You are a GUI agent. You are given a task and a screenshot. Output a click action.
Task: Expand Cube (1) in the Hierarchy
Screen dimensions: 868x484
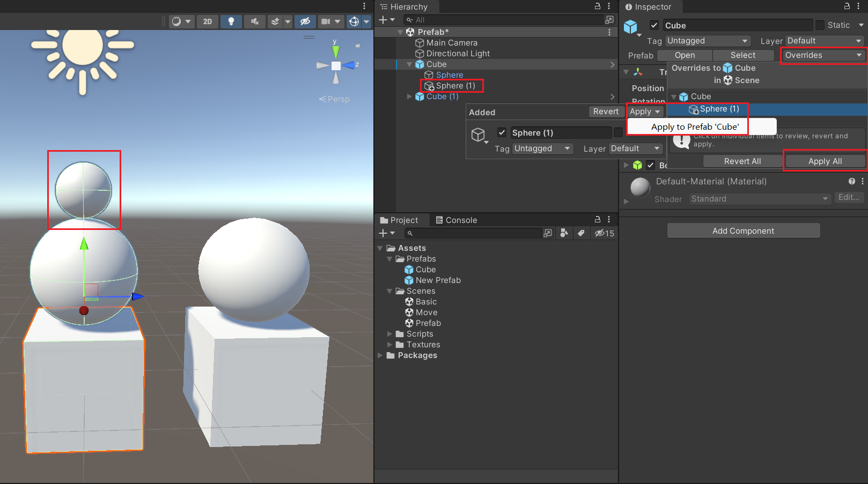409,96
